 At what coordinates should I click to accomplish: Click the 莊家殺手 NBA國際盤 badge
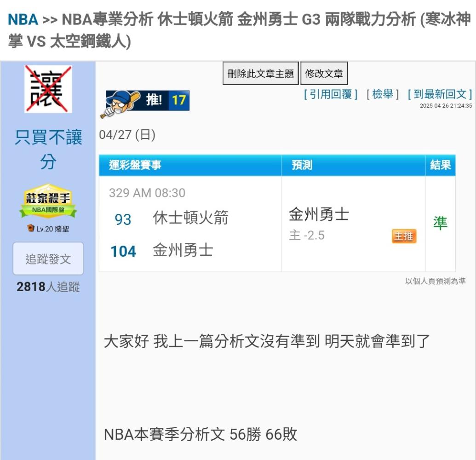48,201
